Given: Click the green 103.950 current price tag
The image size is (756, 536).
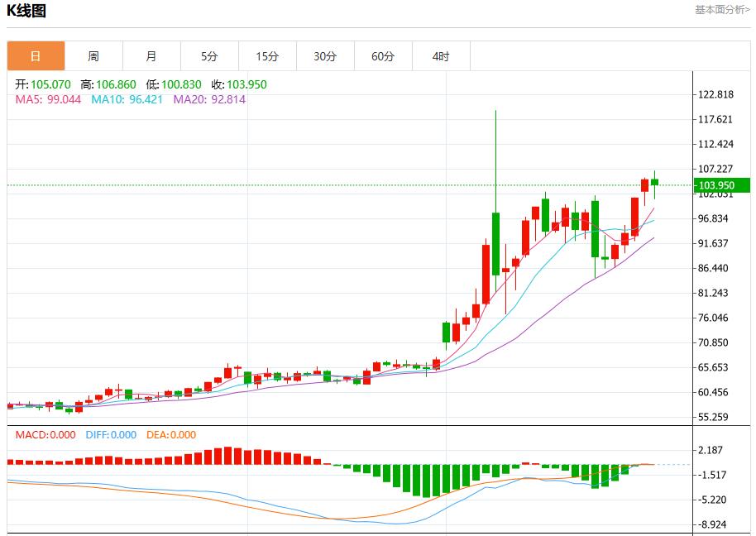Looking at the screenshot, I should [x=721, y=185].
